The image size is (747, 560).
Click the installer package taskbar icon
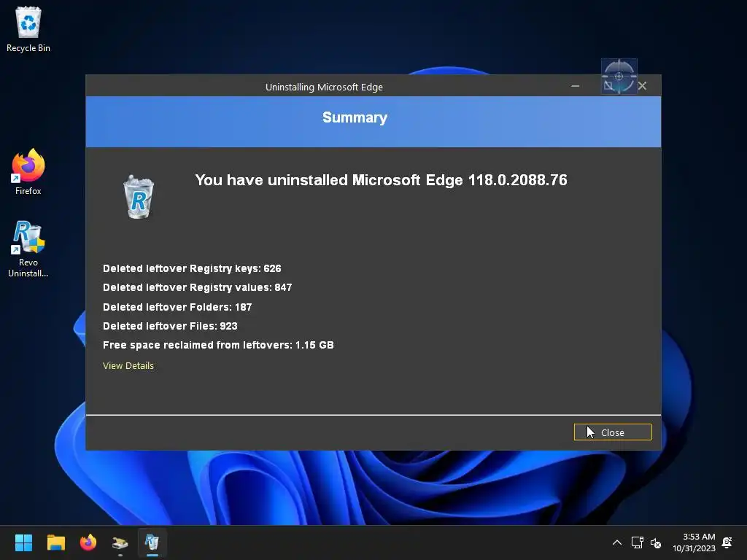point(120,542)
